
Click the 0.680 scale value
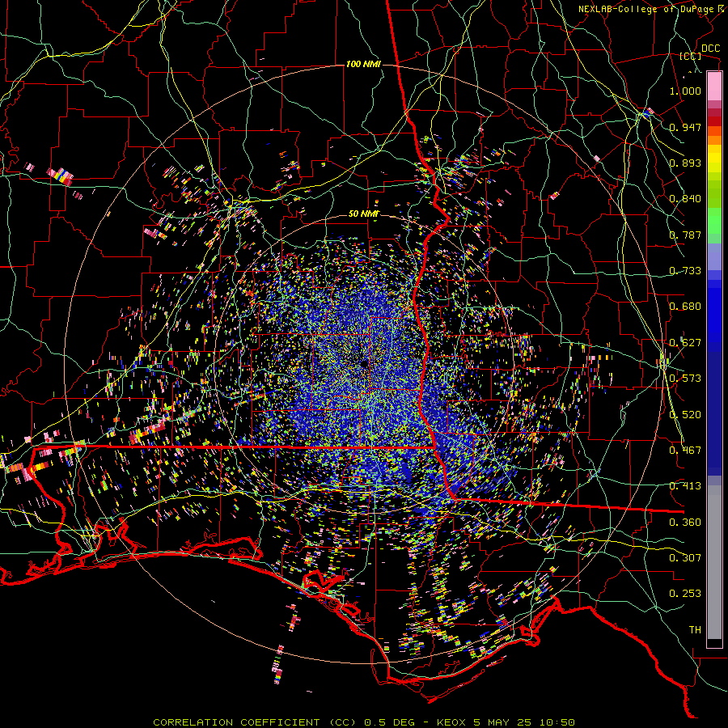[x=685, y=307]
